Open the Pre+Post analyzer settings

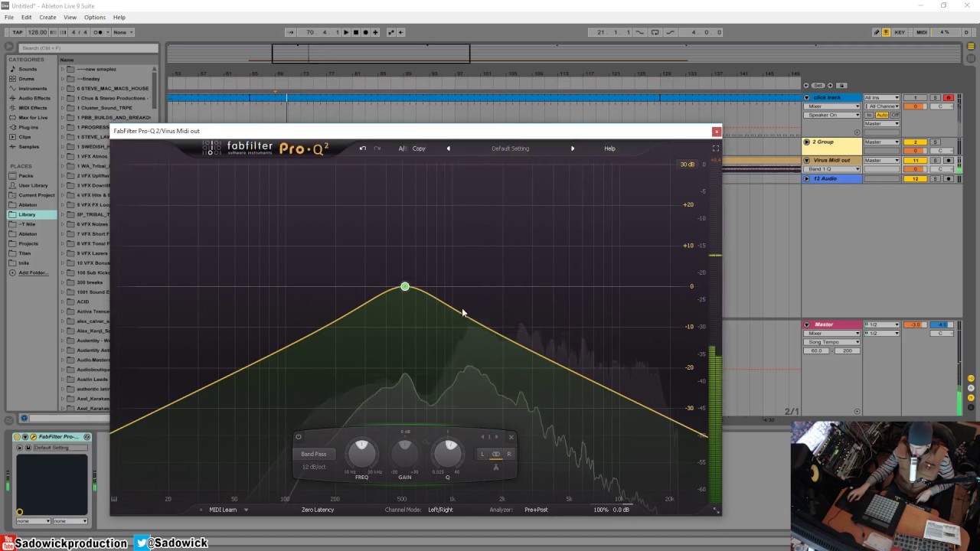point(536,510)
